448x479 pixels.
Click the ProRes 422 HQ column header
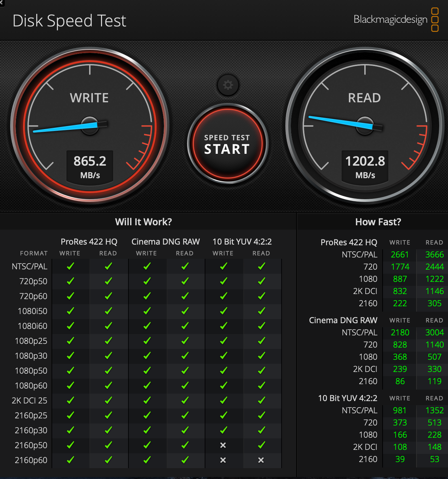pyautogui.click(x=89, y=242)
